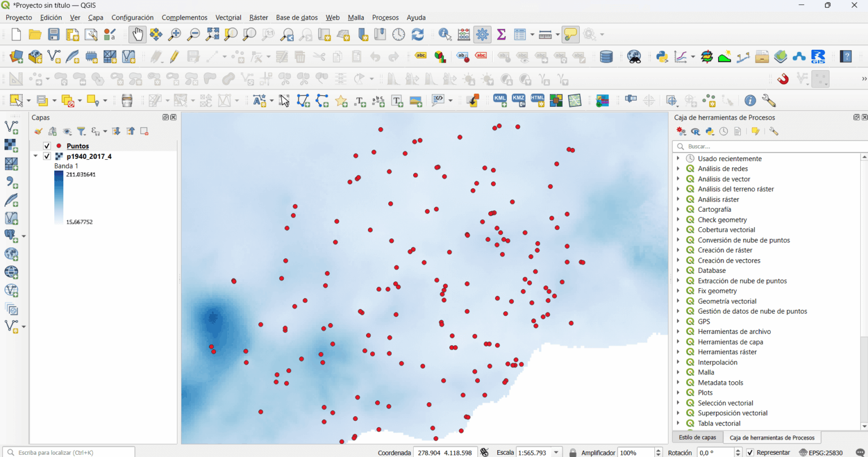The width and height of the screenshot is (868, 457).
Task: Refresh the map canvas
Action: point(417,34)
